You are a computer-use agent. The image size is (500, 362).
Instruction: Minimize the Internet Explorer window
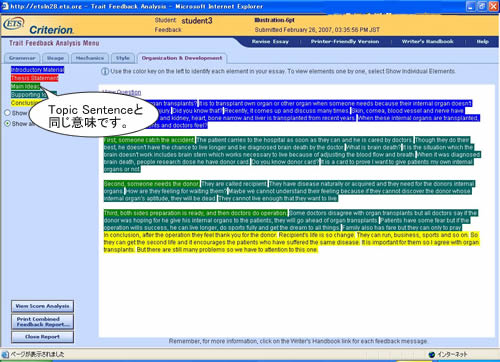(471, 6)
